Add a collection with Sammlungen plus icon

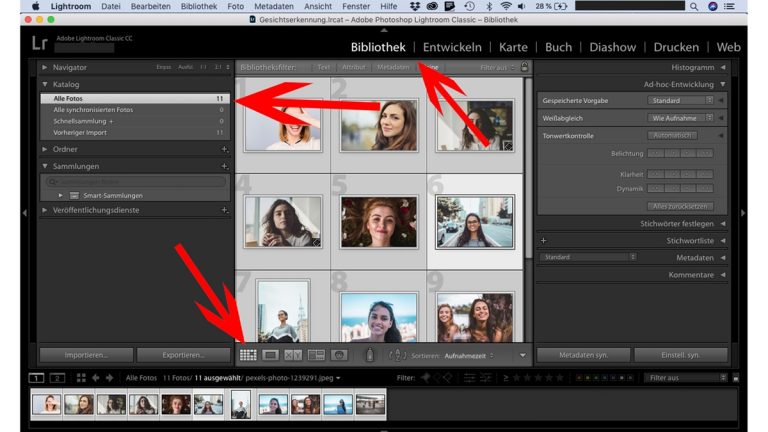[224, 166]
